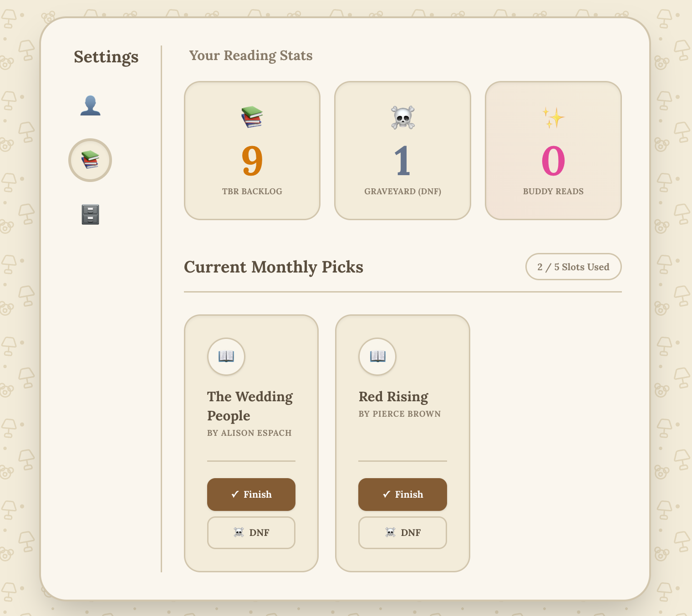Click the Current Monthly Picks heading
This screenshot has height=616, width=692.
pos(274,267)
